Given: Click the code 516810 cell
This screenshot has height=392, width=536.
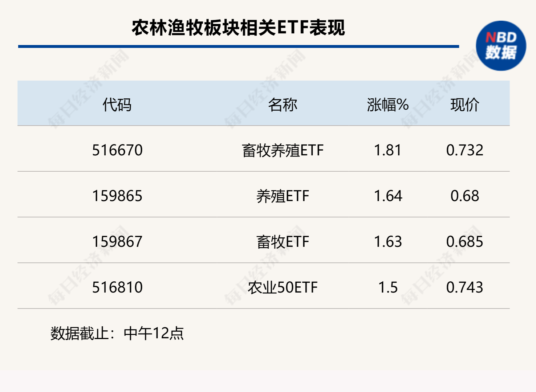Looking at the screenshot, I should [x=117, y=287].
